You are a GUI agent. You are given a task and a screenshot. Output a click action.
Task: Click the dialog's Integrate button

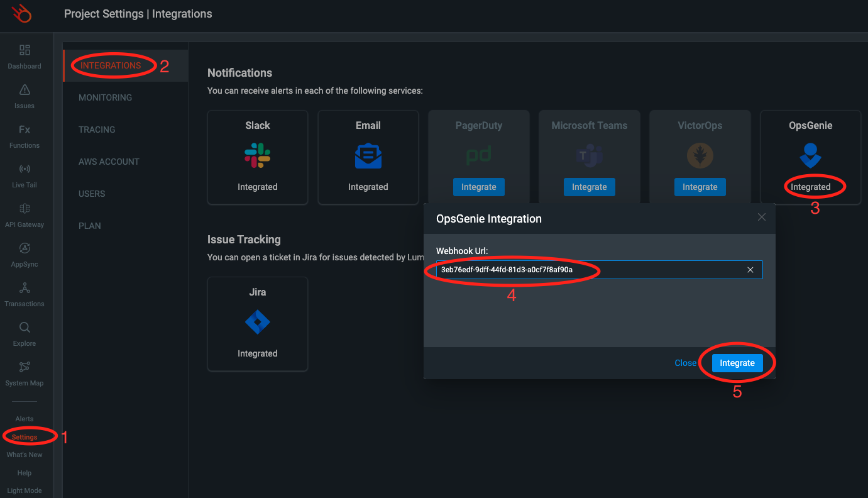tap(737, 363)
